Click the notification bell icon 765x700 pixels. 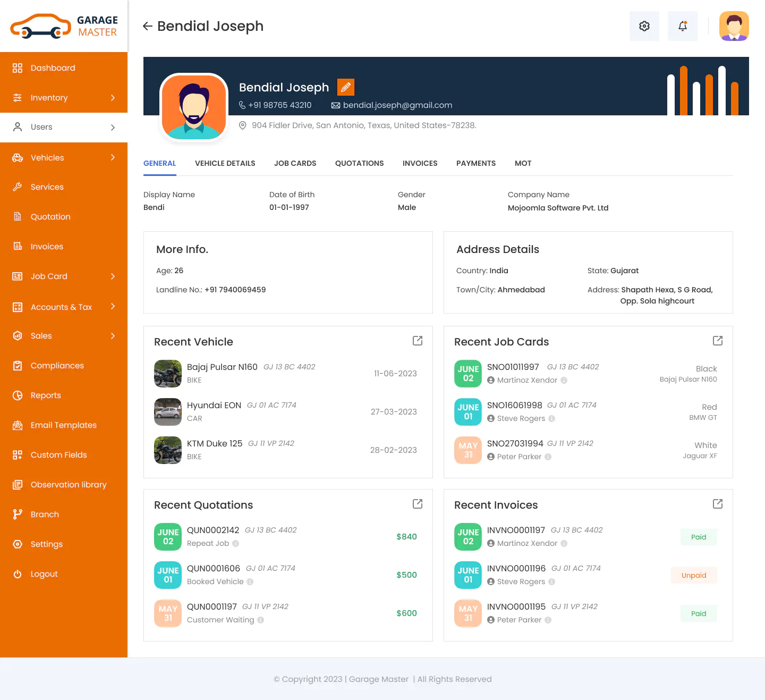(x=683, y=26)
